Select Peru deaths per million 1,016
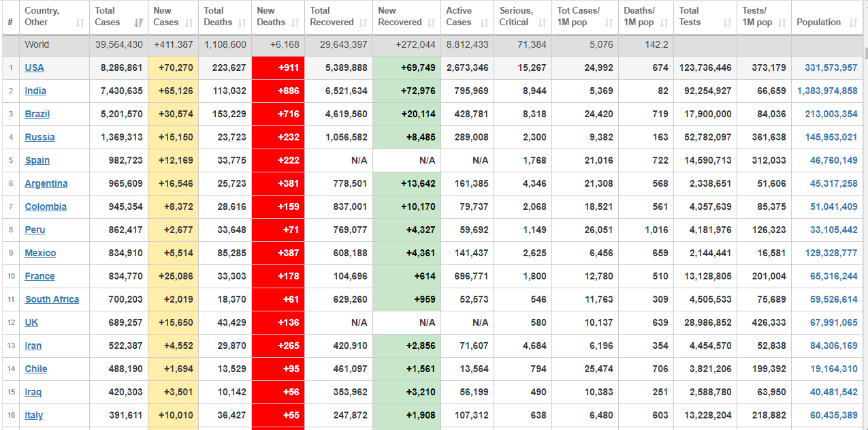Image resolution: width=868 pixels, height=430 pixels. [646, 230]
